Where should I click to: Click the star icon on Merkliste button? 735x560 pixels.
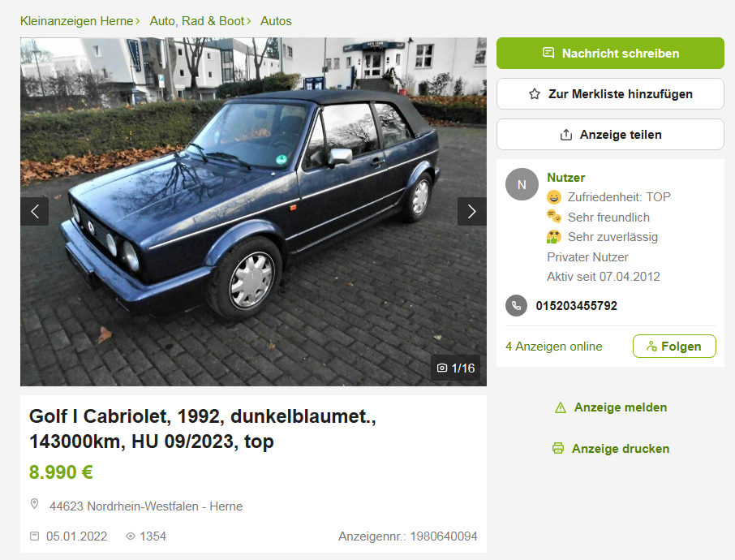click(535, 94)
